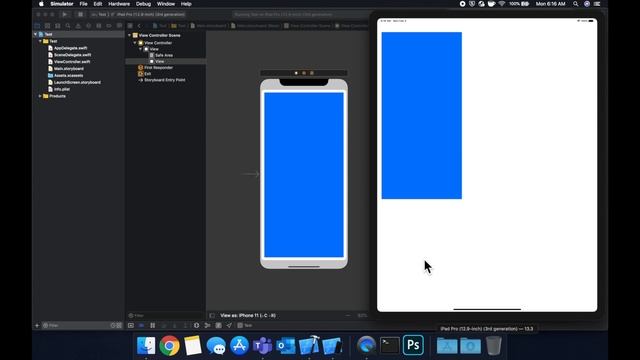Zoom out the storyboard canvas
This screenshot has width=640, height=360.
pos(348,315)
